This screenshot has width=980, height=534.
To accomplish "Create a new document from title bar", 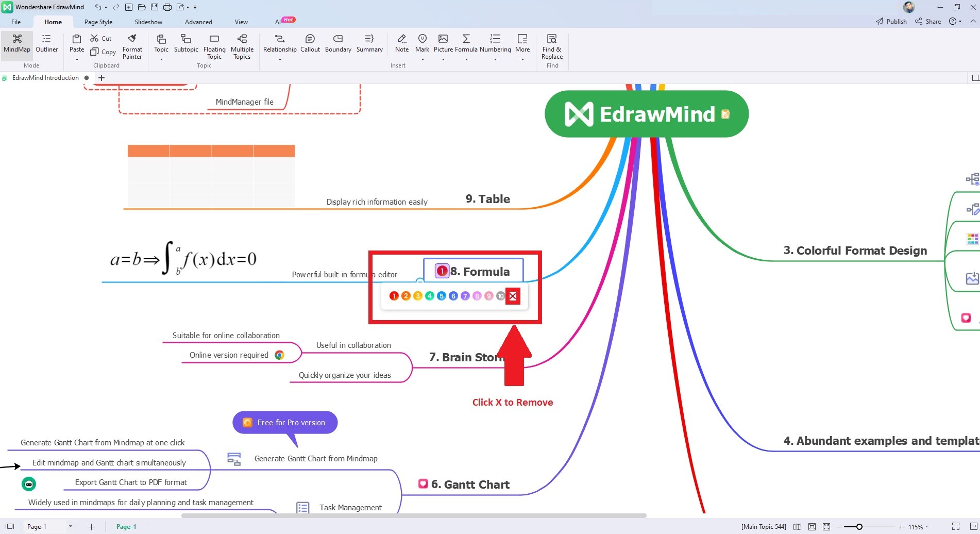I will [129, 7].
